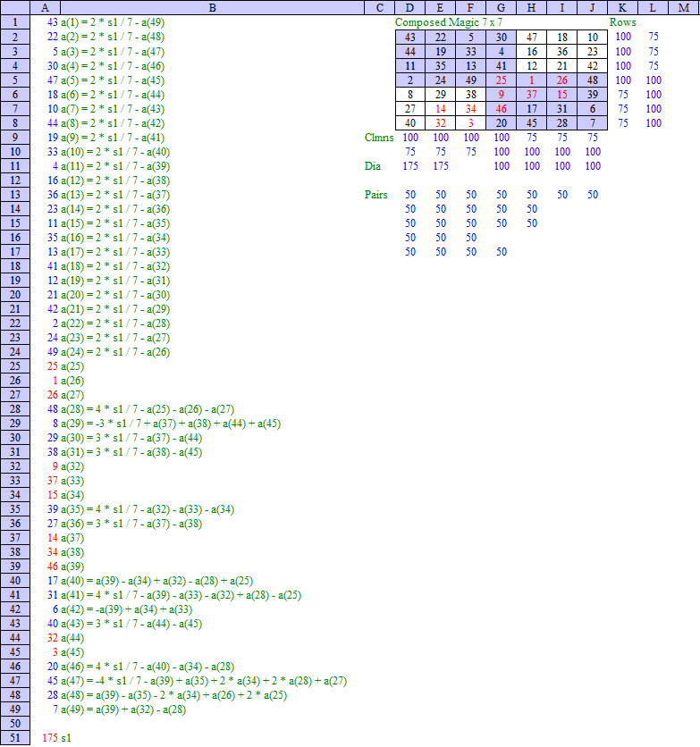Click red value 46 in column A
The height and width of the screenshot is (747, 700).
(53, 566)
